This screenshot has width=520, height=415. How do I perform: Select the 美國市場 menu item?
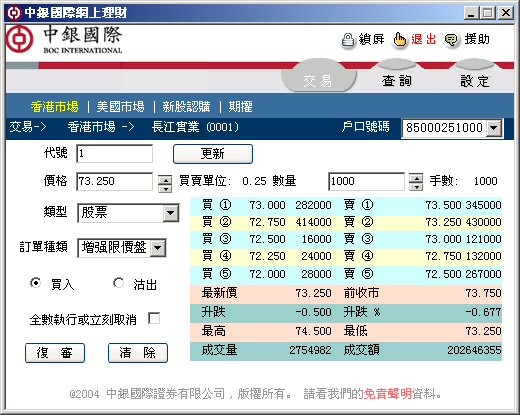point(121,107)
